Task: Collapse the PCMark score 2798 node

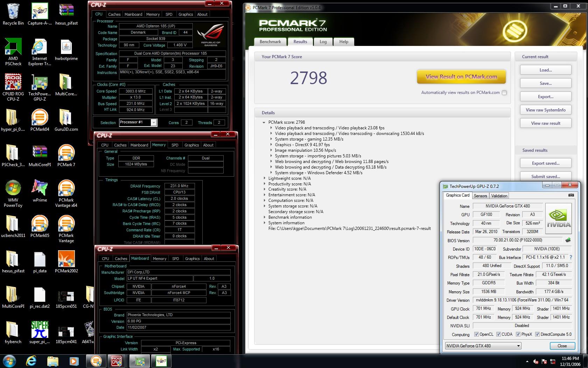Action: click(x=264, y=122)
